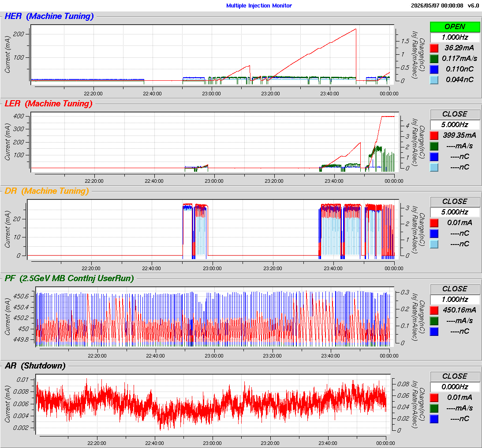Click HER red current swatch 36.29mA
Image resolution: width=482 pixels, height=448 pixels.
coord(434,48)
